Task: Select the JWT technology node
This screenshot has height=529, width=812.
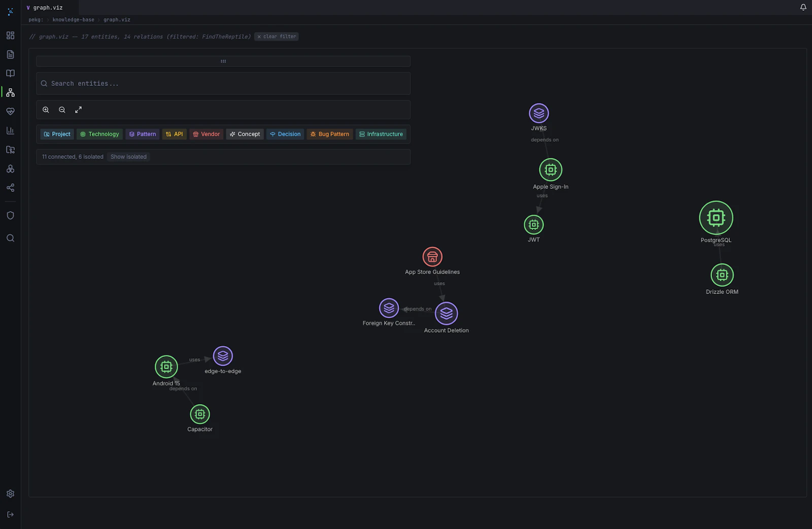Action: pyautogui.click(x=534, y=225)
